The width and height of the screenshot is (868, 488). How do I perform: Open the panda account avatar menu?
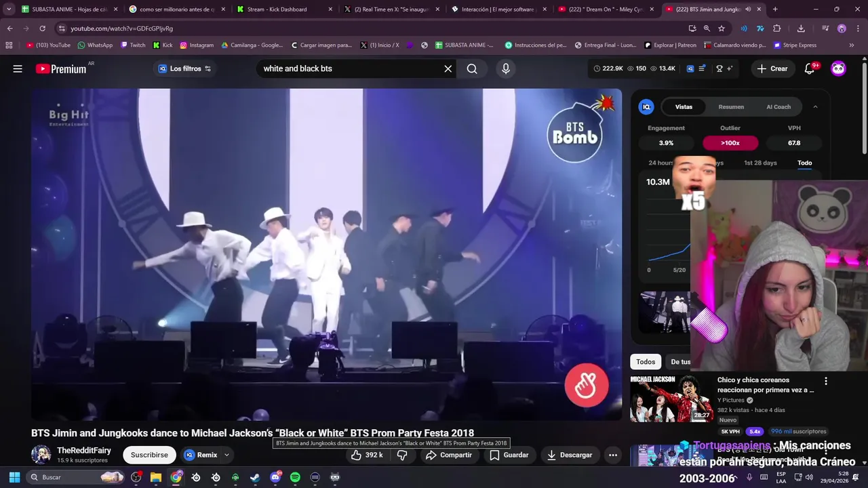839,68
